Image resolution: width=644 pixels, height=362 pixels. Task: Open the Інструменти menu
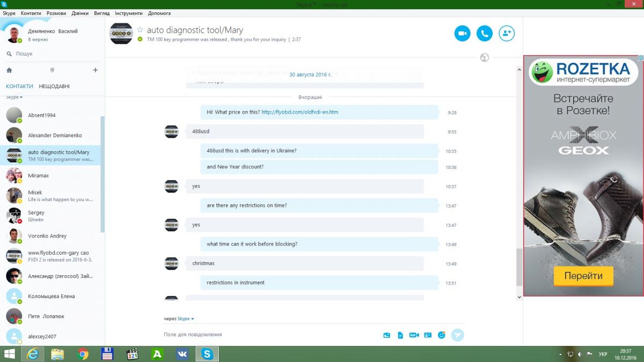point(129,13)
